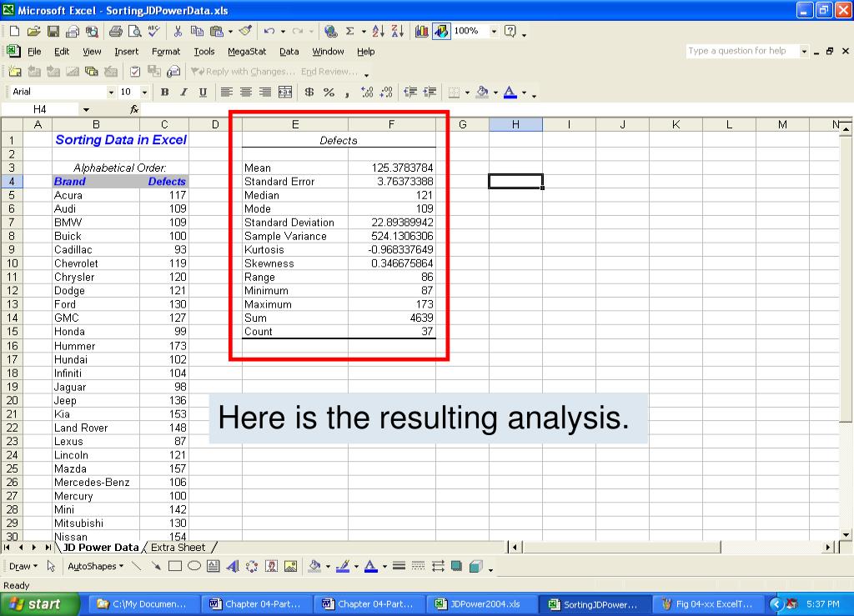Click the Copy icon
This screenshot has width=854, height=616.
tap(197, 31)
